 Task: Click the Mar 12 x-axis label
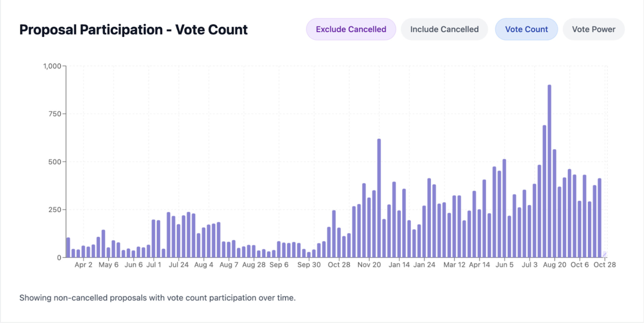(x=454, y=265)
